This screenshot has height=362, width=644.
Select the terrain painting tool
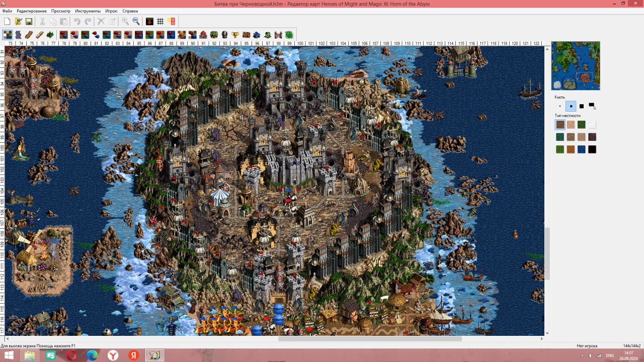pos(8,35)
